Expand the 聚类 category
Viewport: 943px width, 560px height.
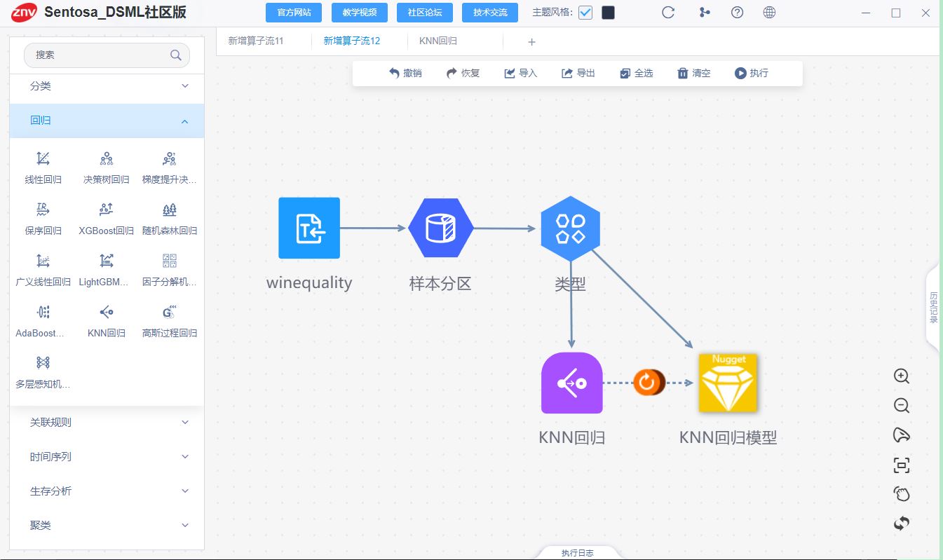coord(107,526)
